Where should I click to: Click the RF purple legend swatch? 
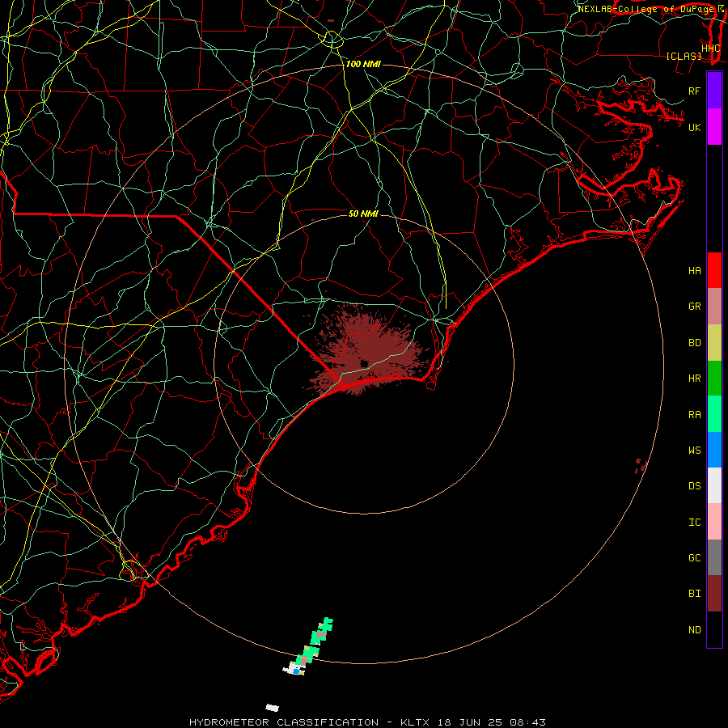pyautogui.click(x=714, y=91)
